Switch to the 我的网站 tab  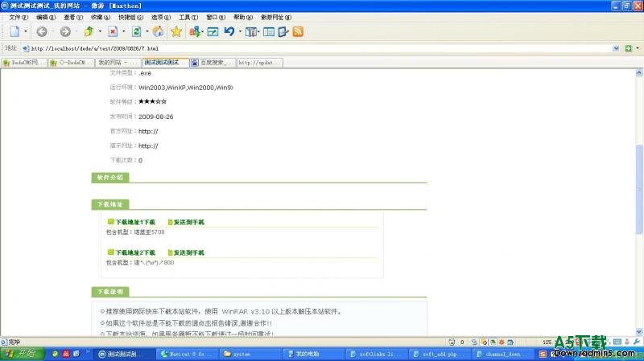[x=118, y=63]
